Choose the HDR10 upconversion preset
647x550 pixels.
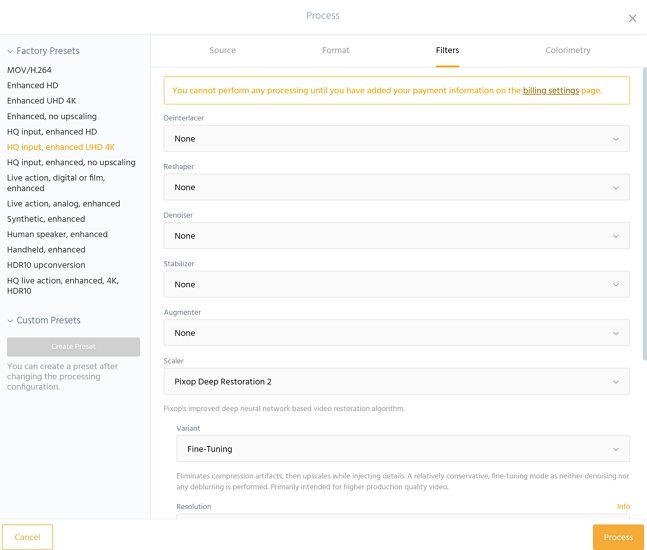coord(46,265)
